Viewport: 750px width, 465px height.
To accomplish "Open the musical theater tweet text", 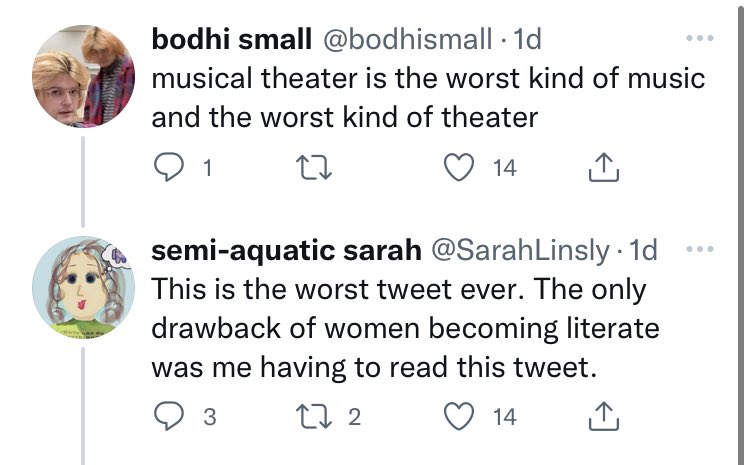I will [428, 98].
